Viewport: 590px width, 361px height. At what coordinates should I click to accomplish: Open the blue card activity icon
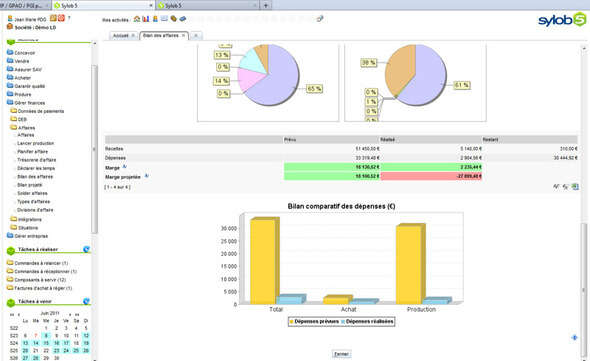(x=182, y=18)
